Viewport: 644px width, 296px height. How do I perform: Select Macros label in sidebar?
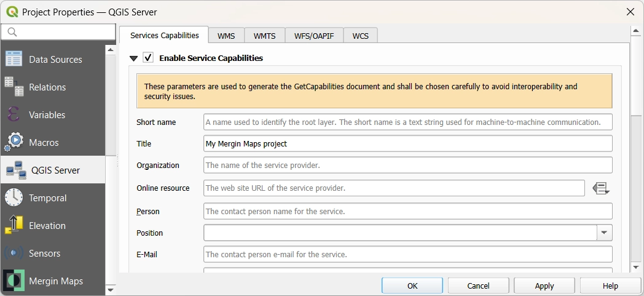click(x=44, y=143)
